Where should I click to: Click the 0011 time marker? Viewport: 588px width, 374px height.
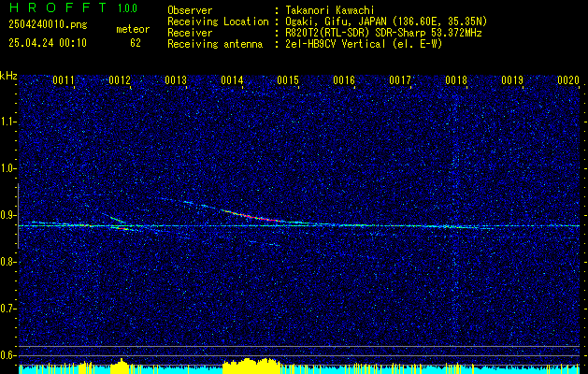[x=64, y=80]
